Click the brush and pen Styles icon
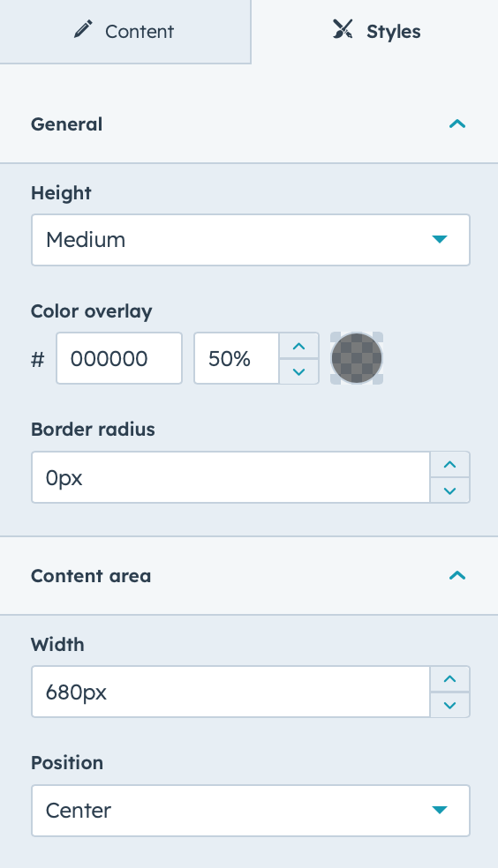Image resolution: width=498 pixels, height=868 pixels. coord(343,29)
